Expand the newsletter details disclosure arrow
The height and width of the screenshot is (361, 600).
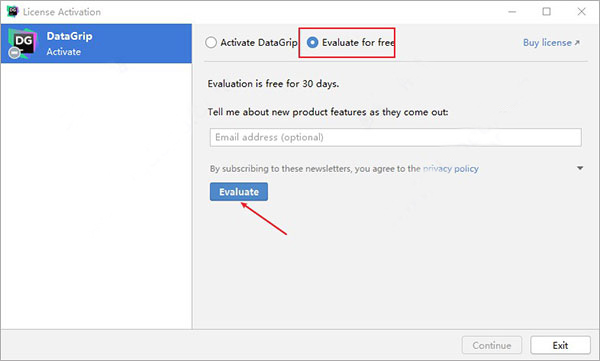(x=580, y=168)
